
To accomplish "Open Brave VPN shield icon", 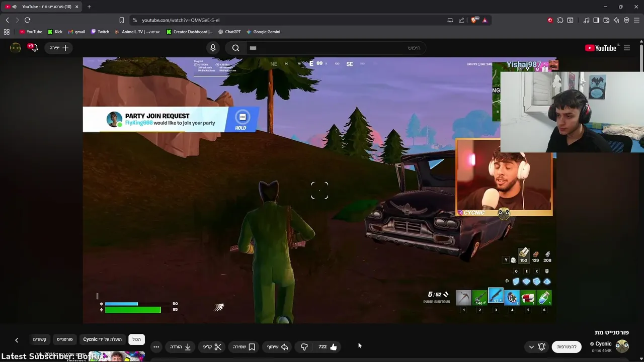I will pyautogui.click(x=626, y=20).
